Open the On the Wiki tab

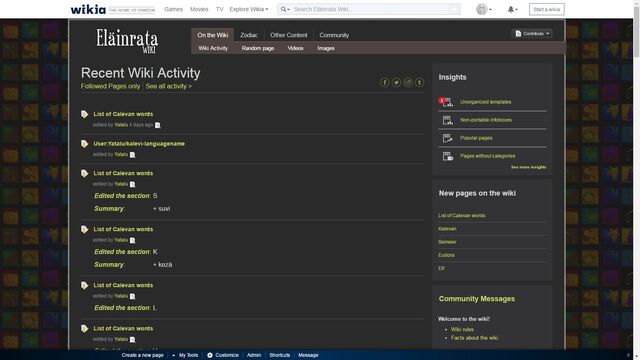click(x=213, y=35)
